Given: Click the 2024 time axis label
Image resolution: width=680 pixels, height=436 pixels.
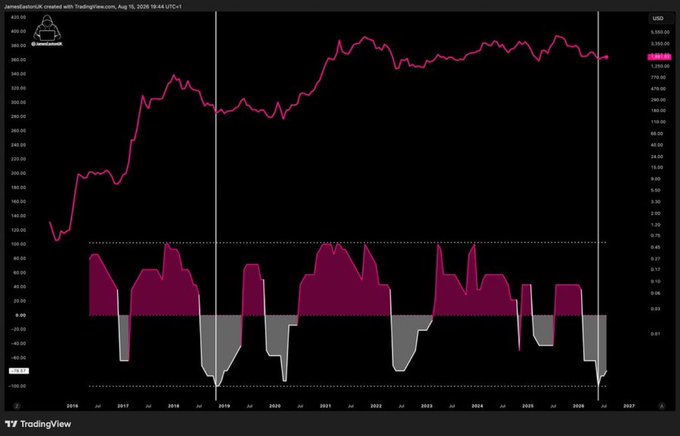Looking at the screenshot, I should 477,406.
